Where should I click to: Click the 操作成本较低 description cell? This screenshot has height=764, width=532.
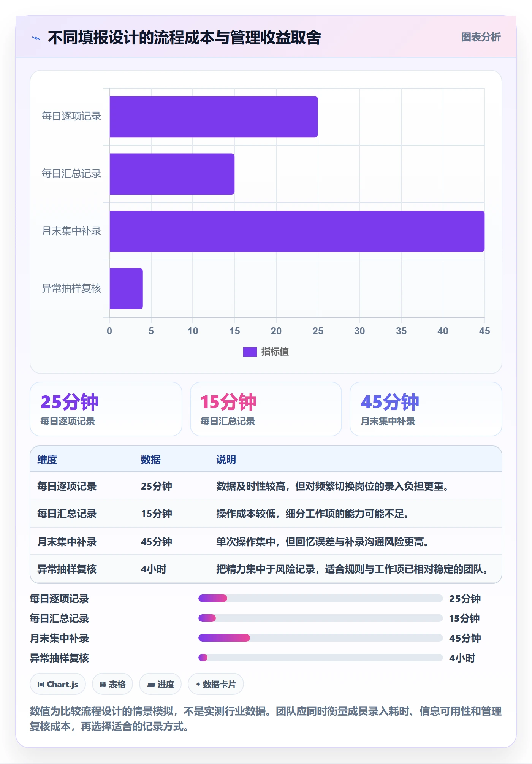click(x=313, y=514)
